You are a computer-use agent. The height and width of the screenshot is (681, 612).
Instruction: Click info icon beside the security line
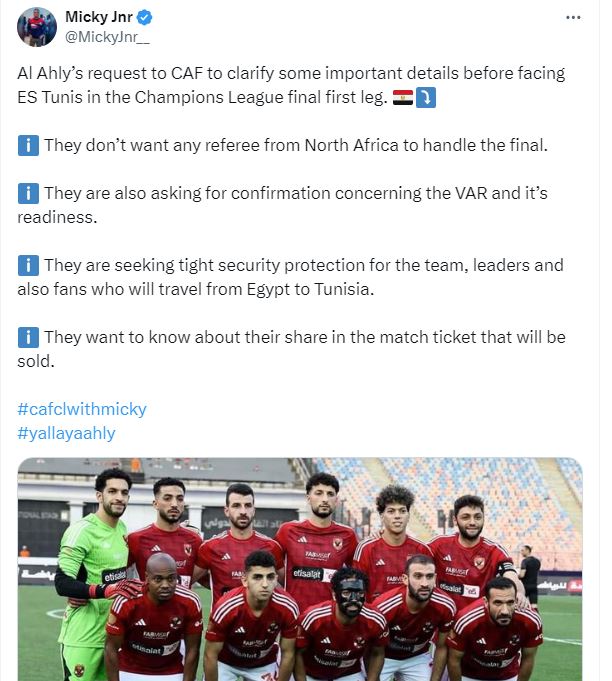pos(29,265)
